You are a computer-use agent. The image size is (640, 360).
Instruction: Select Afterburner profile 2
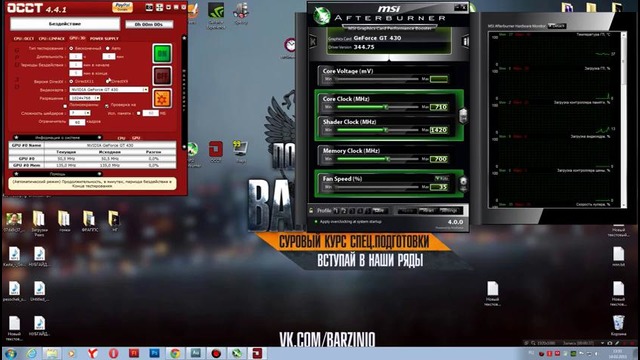point(344,211)
